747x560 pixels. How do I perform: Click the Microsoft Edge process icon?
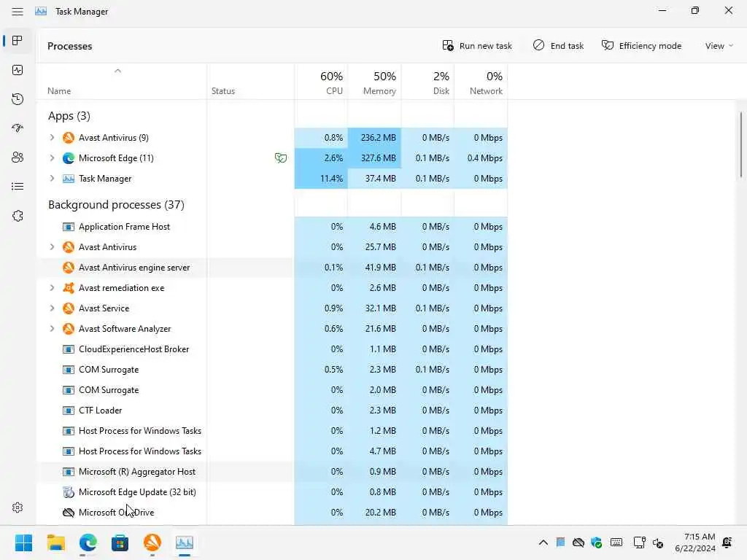pos(69,158)
